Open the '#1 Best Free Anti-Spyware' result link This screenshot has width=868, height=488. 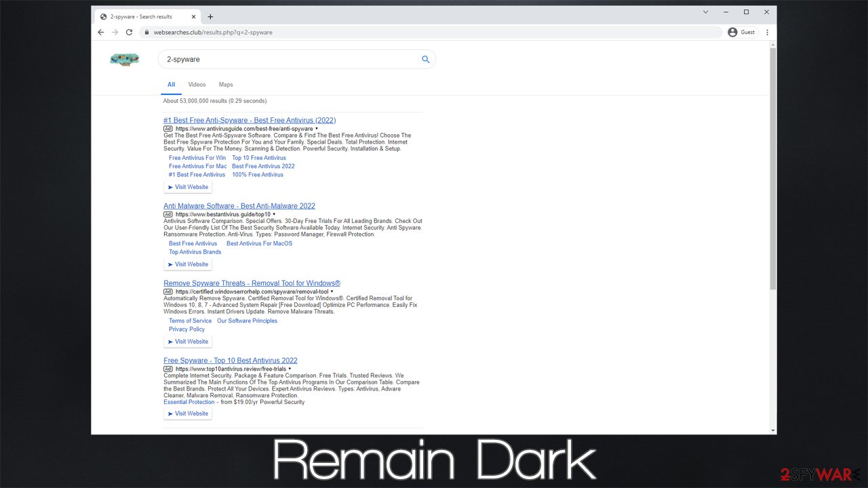click(x=249, y=120)
